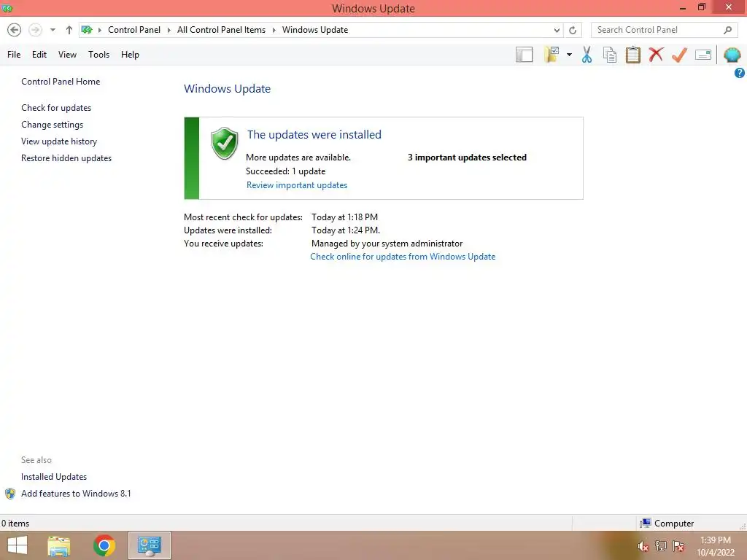The image size is (747, 560).
Task: Open the Help menu
Action: click(x=130, y=55)
